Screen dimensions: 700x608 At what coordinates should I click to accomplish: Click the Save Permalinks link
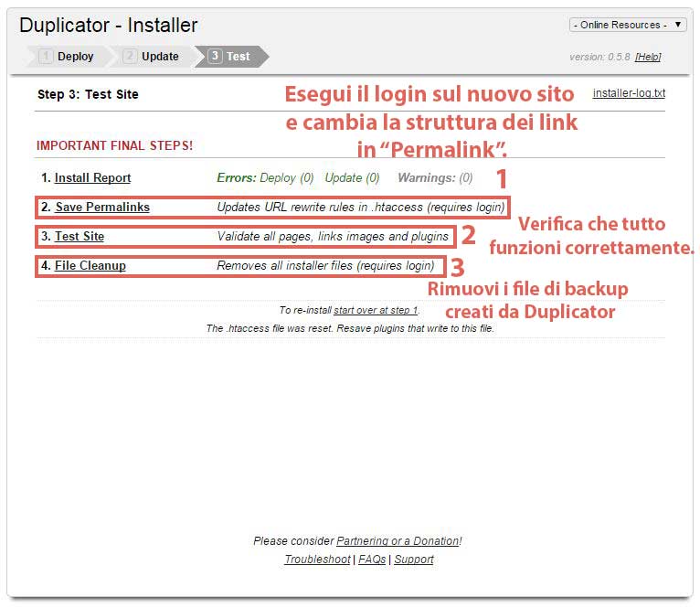[102, 207]
